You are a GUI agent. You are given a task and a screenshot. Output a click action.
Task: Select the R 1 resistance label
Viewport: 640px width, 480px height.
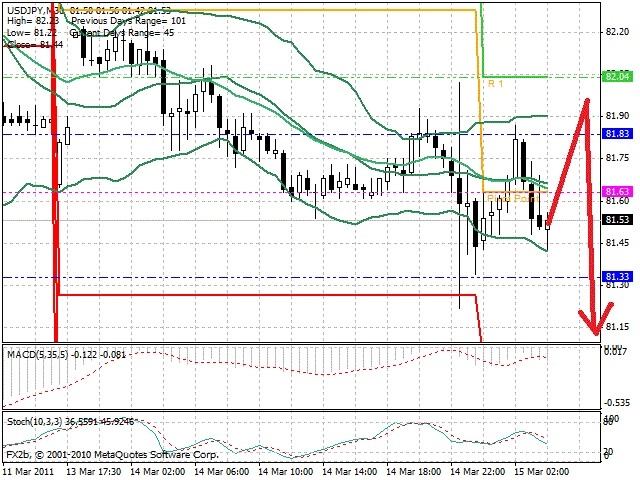pos(496,84)
